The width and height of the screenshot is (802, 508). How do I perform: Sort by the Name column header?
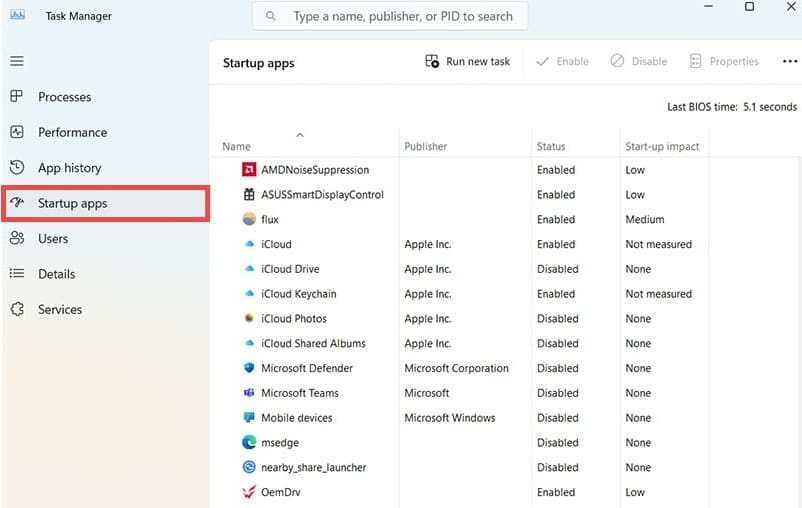[x=236, y=146]
